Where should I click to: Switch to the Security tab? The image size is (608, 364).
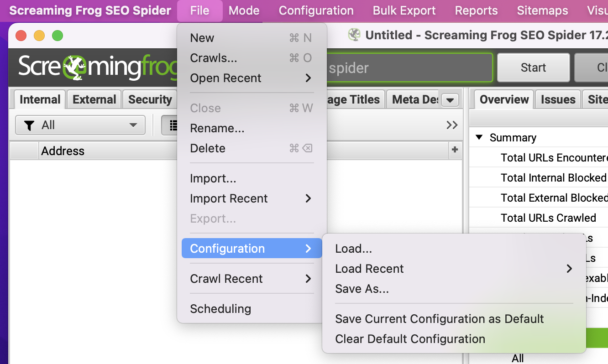[150, 99]
